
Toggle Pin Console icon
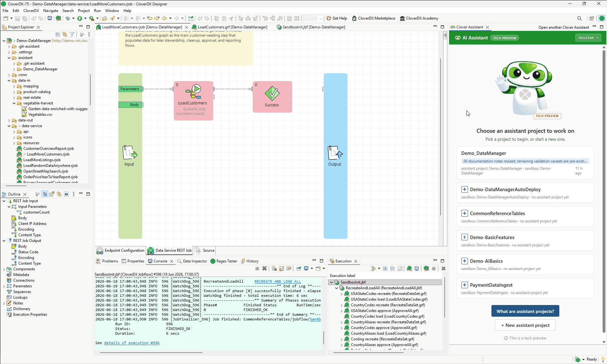tap(298, 268)
